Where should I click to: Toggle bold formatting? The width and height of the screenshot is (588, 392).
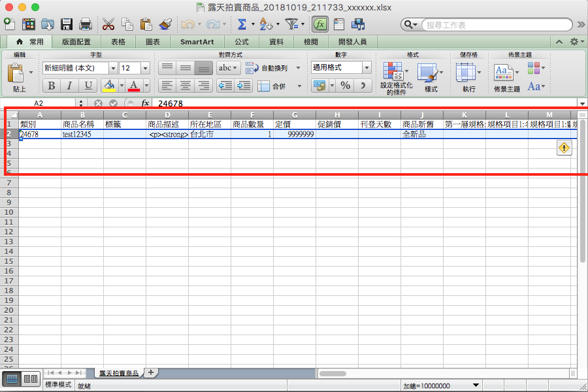click(52, 86)
